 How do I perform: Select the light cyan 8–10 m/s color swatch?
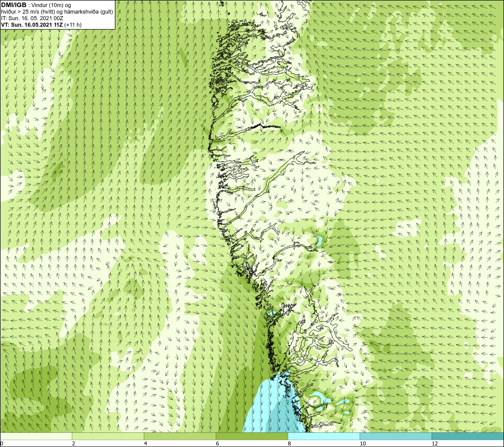(x=324, y=436)
